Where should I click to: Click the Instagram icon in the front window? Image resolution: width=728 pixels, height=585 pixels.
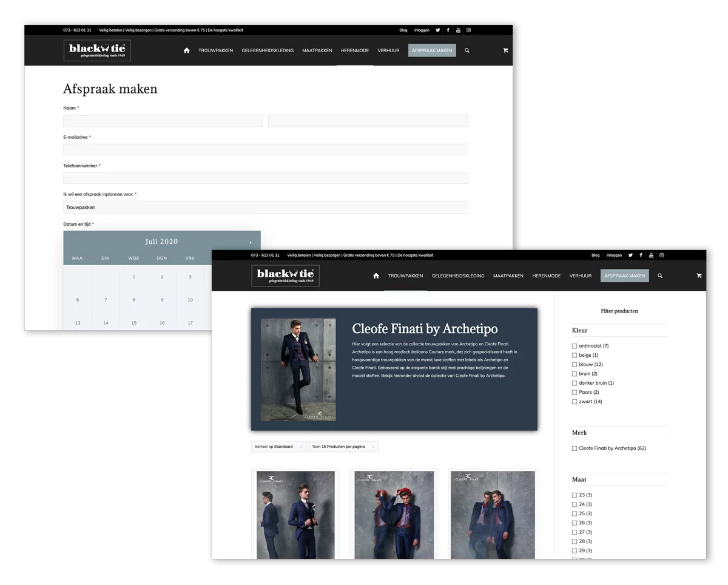(x=661, y=255)
